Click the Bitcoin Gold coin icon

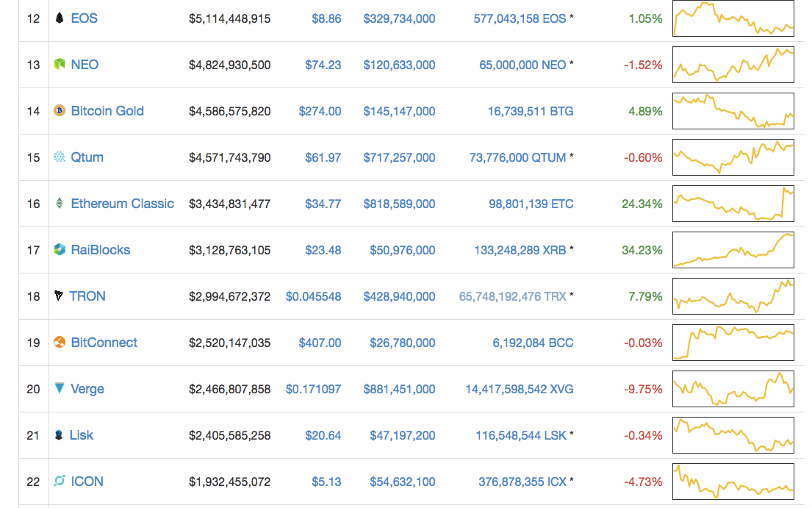click(60, 110)
